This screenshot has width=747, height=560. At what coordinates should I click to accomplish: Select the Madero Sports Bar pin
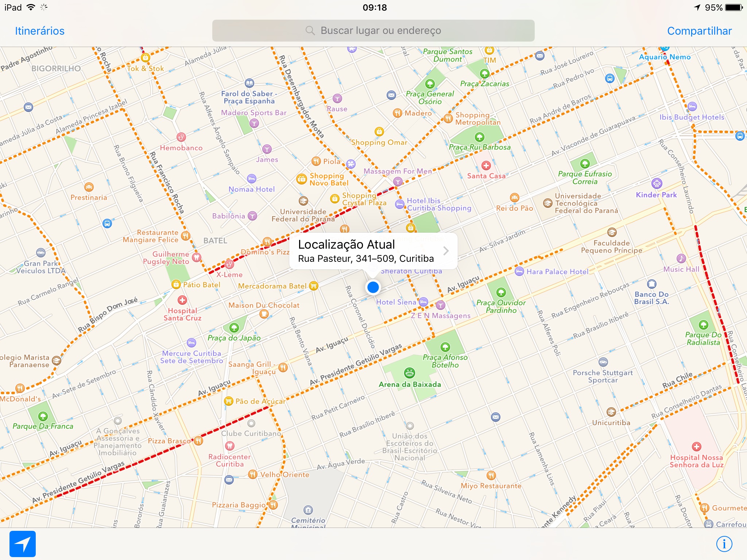pos(254,124)
